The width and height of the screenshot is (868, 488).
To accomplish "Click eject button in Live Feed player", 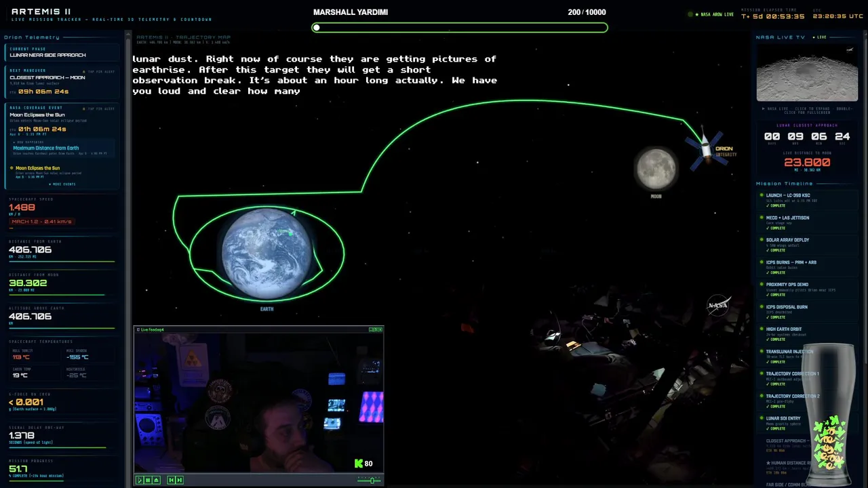I will pyautogui.click(x=157, y=480).
